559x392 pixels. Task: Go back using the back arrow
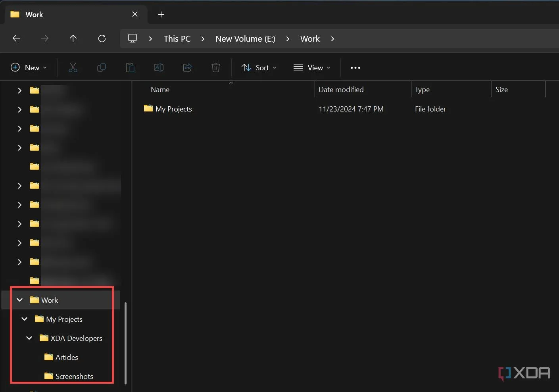[16, 38]
